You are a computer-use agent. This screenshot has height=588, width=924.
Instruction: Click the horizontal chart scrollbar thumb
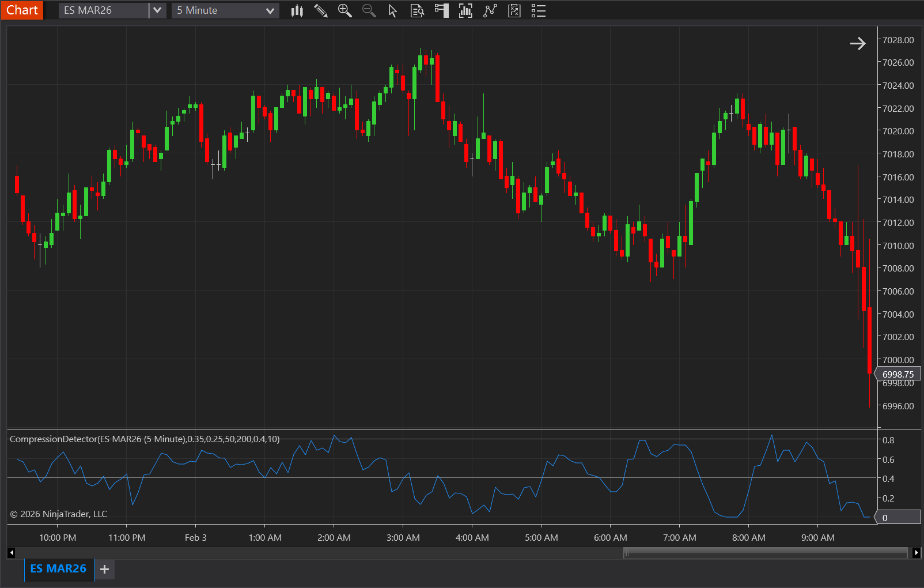[764, 553]
